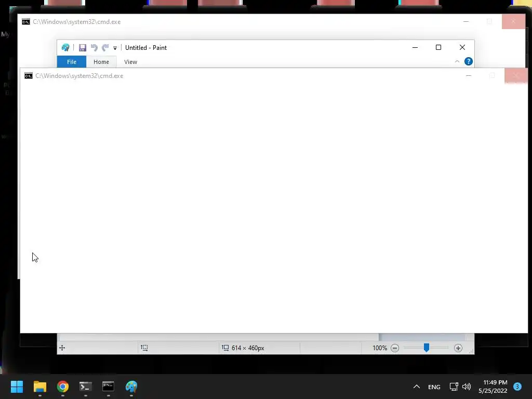Click the volume speaker icon in the tray
532x399 pixels.
click(467, 387)
